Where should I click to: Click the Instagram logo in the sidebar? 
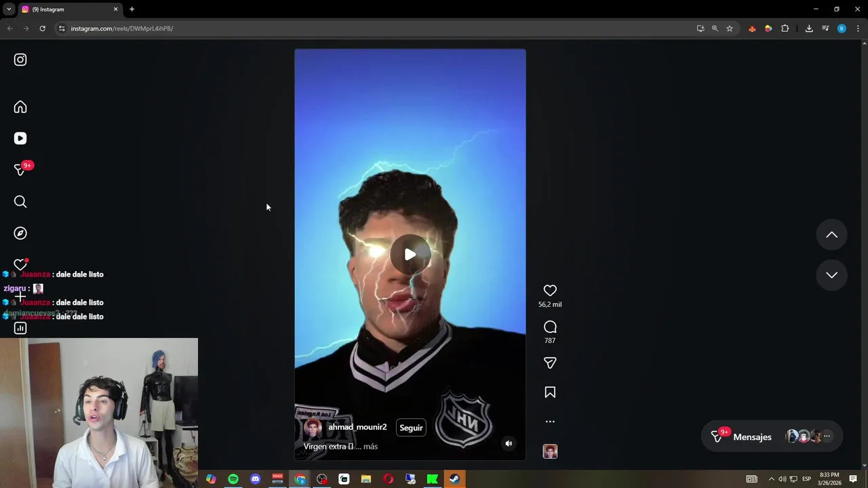point(20,60)
